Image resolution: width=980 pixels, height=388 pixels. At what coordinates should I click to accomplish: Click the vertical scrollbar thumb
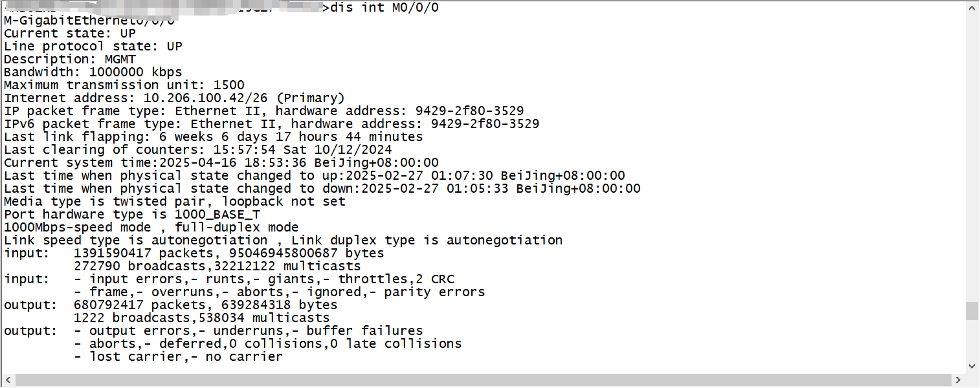pyautogui.click(x=972, y=311)
